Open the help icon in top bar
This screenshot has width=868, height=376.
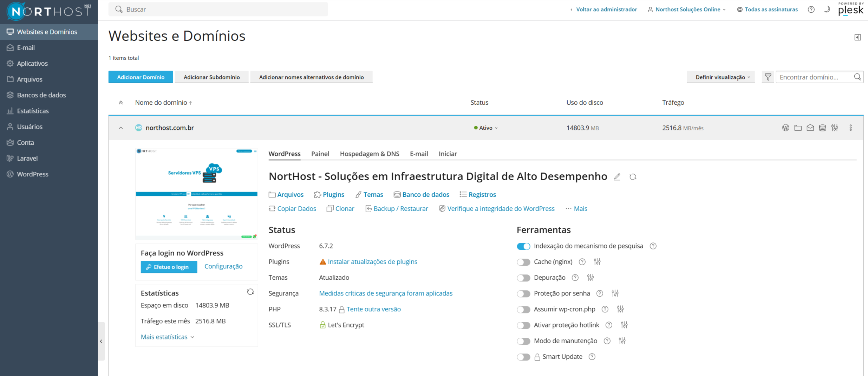coord(811,9)
